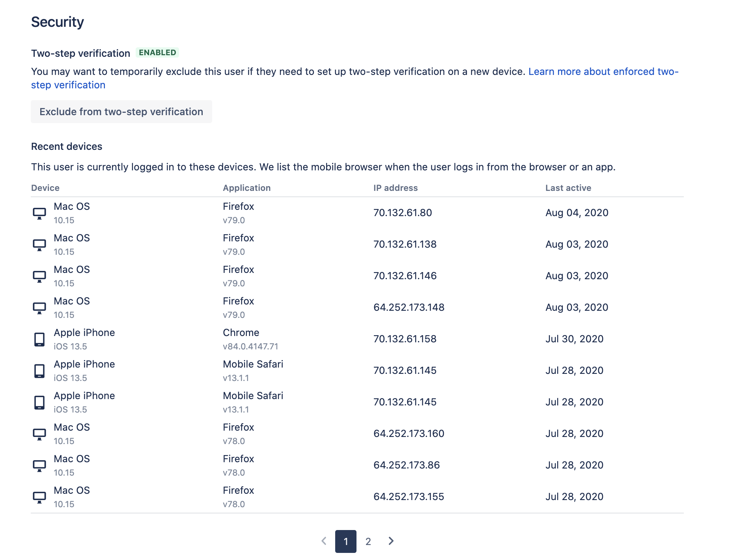The image size is (739, 560).
Task: Select IP address 64.252.173.160
Action: (x=409, y=433)
